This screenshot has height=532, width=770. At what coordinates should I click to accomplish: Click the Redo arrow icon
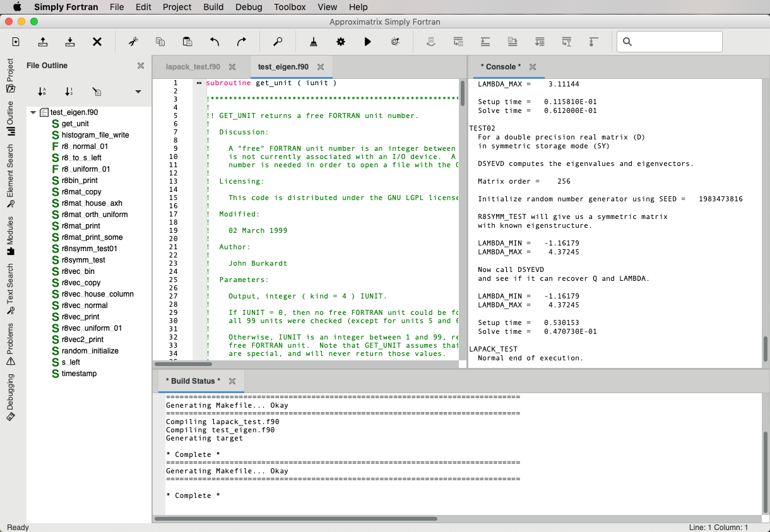tap(242, 42)
